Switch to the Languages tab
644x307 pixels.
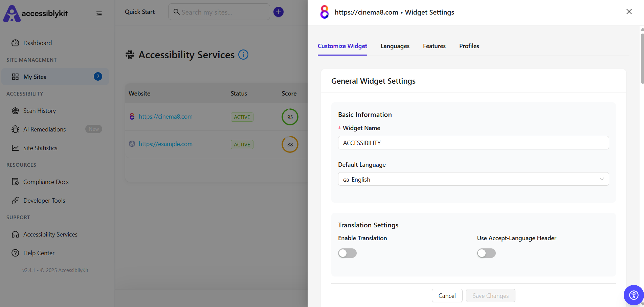pos(395,46)
